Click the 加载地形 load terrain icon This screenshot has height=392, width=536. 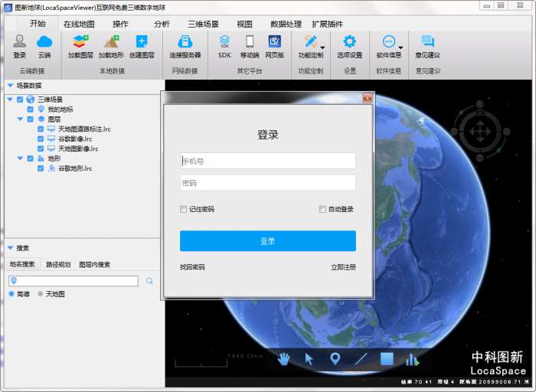[111, 42]
